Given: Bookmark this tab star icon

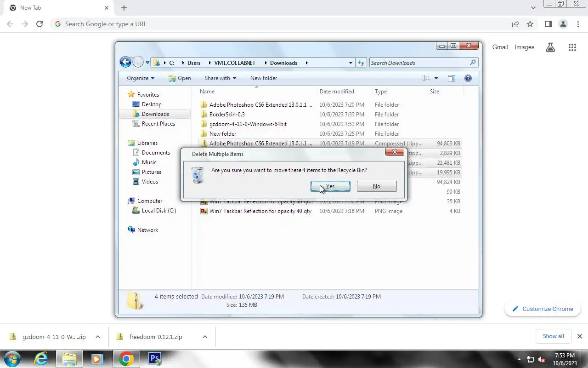Looking at the screenshot, I should 530,24.
